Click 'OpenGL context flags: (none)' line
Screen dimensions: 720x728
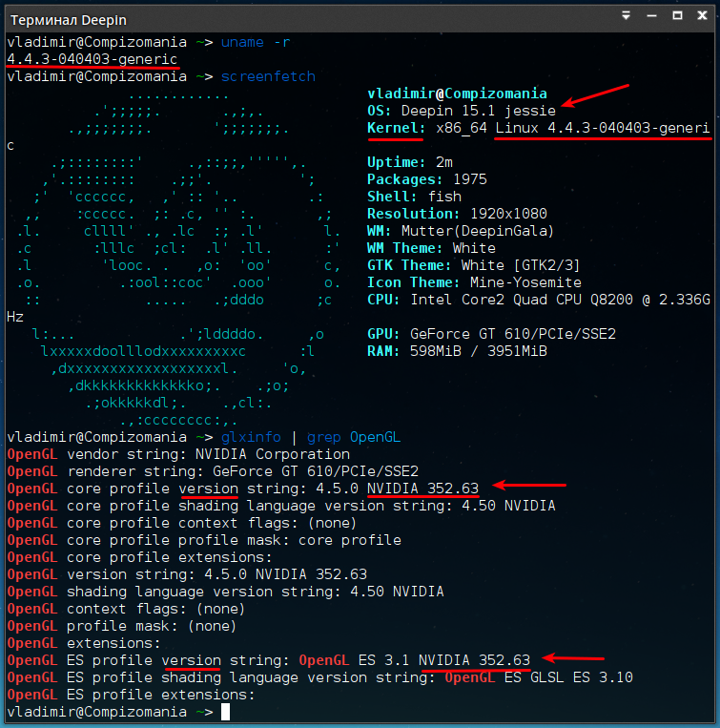click(126, 609)
